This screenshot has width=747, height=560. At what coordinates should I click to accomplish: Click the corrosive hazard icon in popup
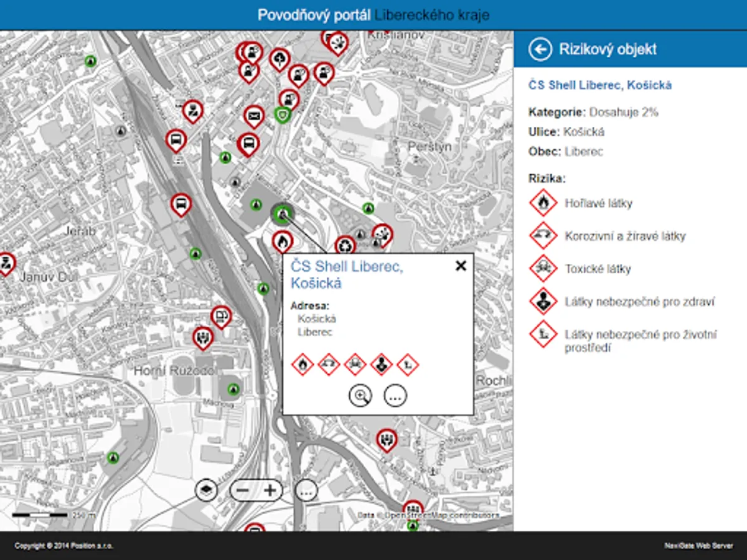point(329,364)
